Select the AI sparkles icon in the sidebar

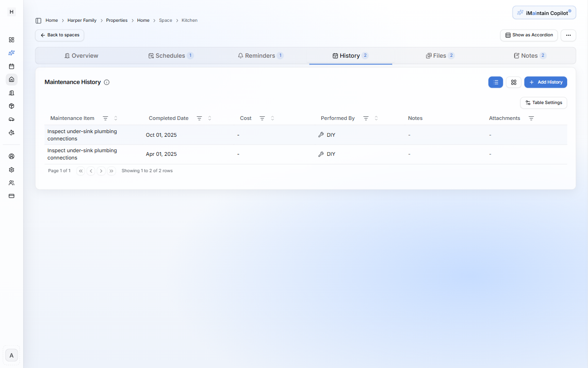(x=11, y=53)
